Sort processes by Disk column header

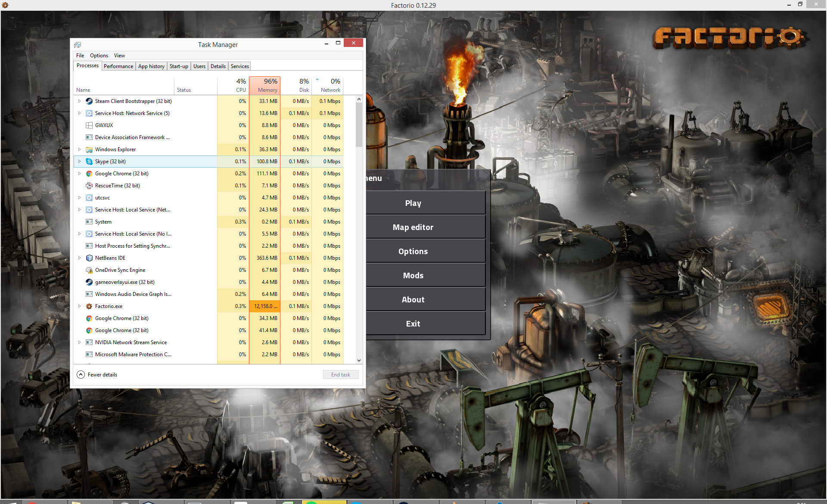[296, 85]
